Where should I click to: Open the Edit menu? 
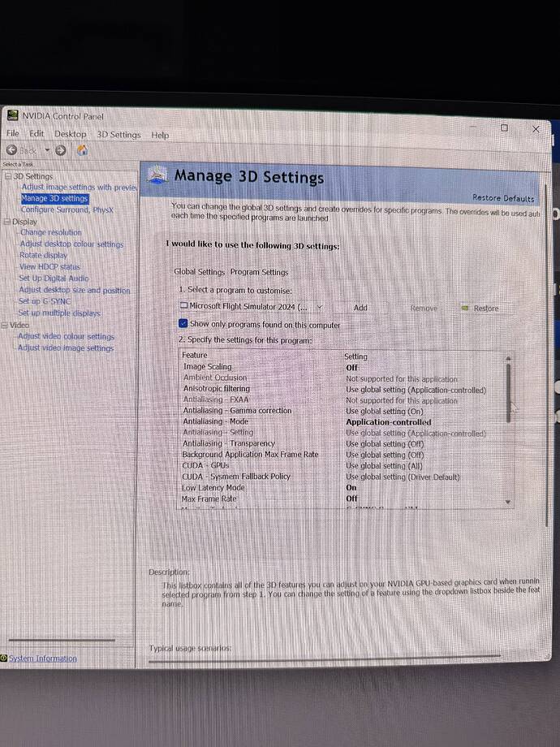37,134
